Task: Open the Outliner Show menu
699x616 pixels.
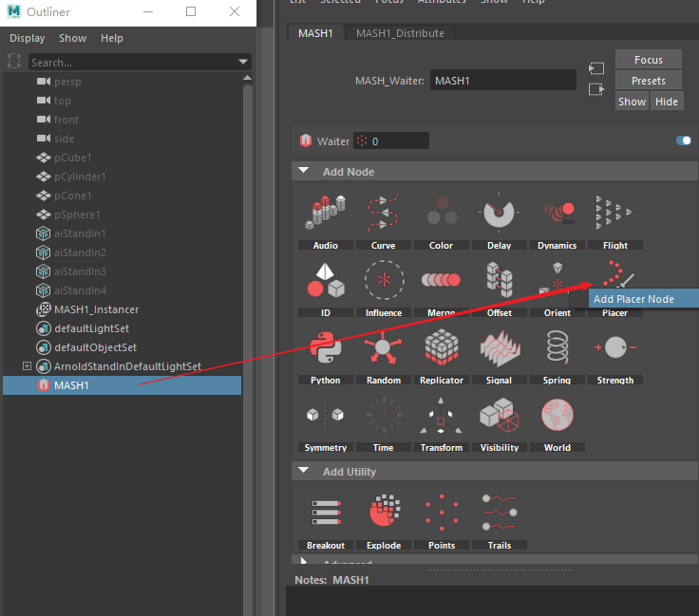Action: coord(73,38)
